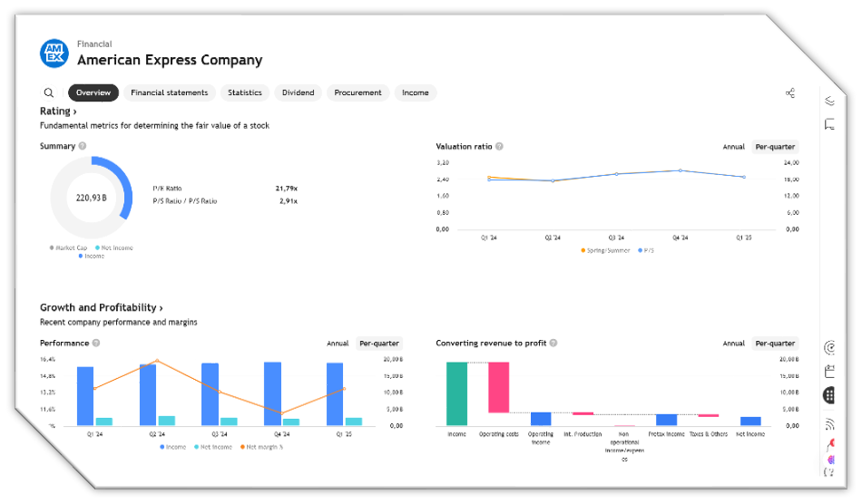
Task: Click the dark keypad grid sidebar icon
Action: [829, 394]
